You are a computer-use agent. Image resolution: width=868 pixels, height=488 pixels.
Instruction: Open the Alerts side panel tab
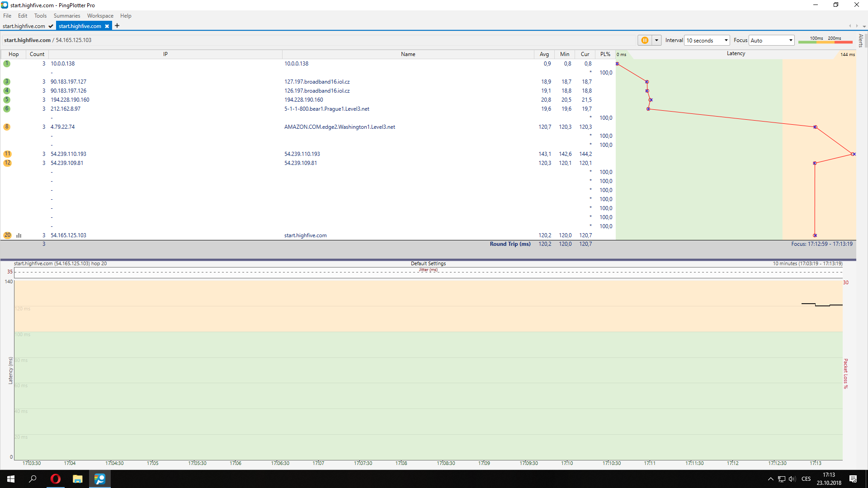[861, 40]
